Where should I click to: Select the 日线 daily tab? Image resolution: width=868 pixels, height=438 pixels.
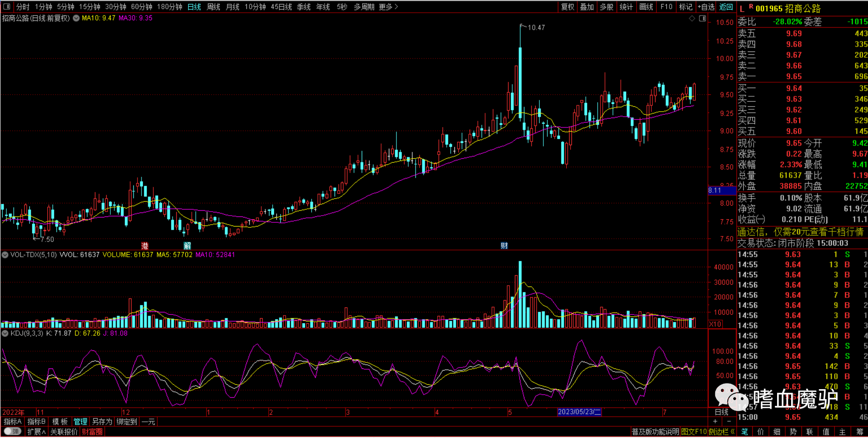coord(194,7)
